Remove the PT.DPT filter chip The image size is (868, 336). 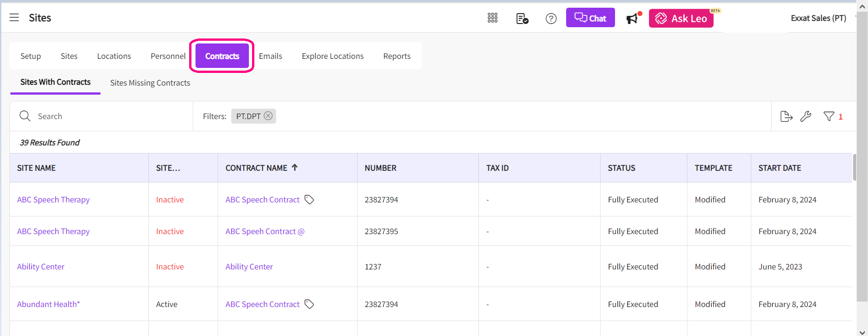[x=268, y=116]
